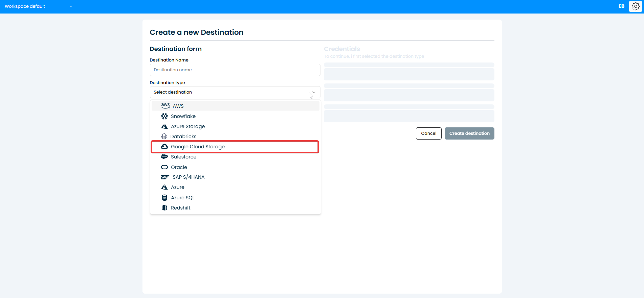Choose the Google Cloud Storage label
The height and width of the screenshot is (298, 644).
click(198, 147)
